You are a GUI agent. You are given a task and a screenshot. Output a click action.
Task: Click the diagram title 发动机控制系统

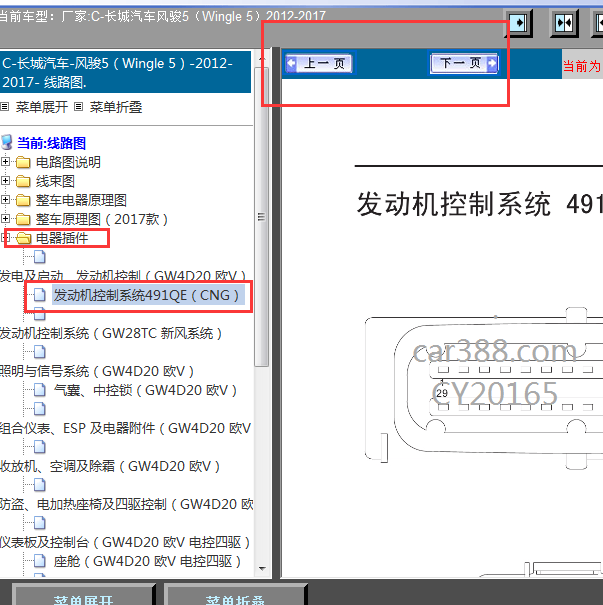pos(453,204)
